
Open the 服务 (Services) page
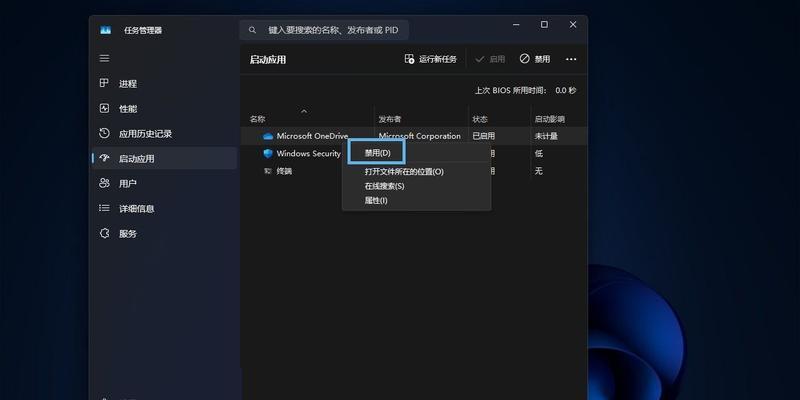coord(164,234)
